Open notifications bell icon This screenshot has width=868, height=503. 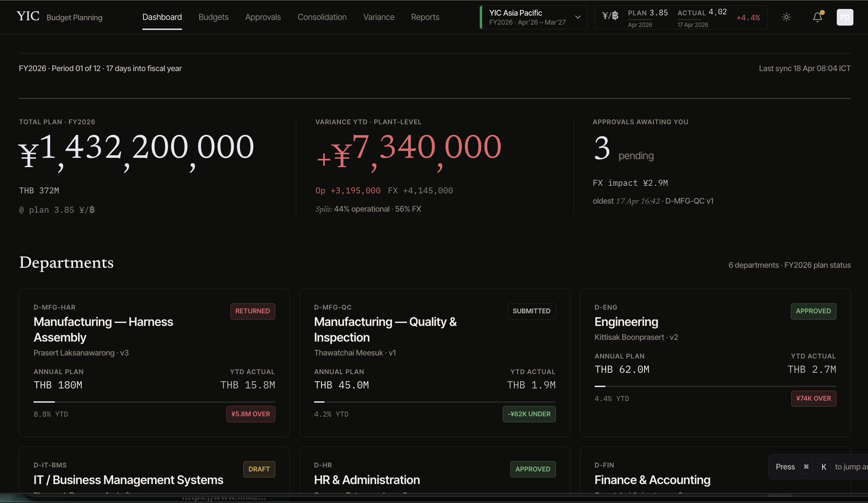(818, 17)
